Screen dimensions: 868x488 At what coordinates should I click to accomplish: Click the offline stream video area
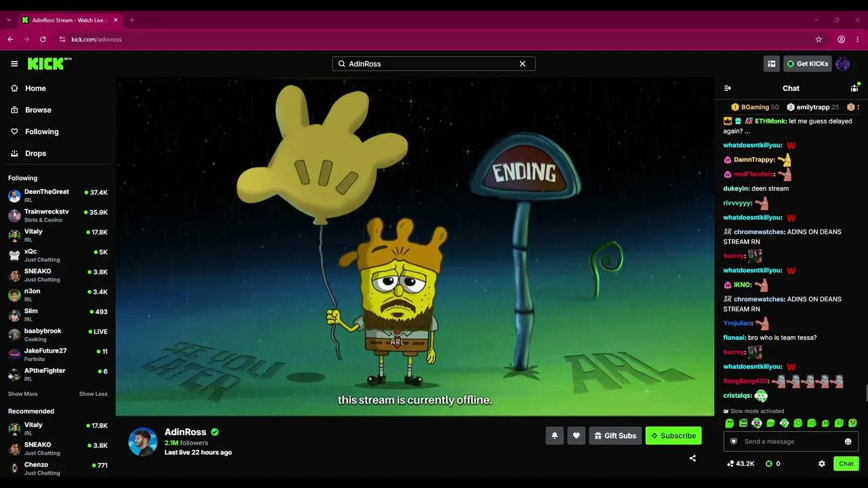(415, 247)
